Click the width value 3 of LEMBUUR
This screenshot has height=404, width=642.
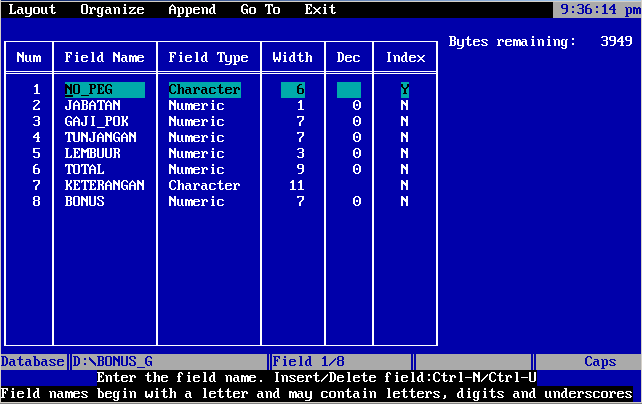[x=301, y=153]
